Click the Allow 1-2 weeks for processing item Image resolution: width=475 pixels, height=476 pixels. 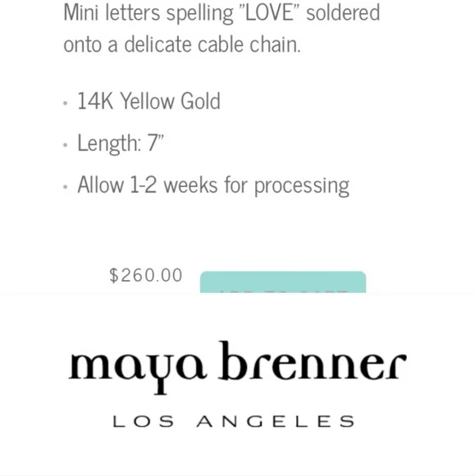(213, 185)
